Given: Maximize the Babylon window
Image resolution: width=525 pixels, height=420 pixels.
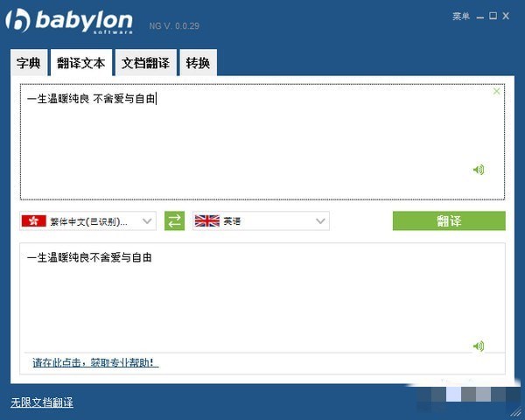Looking at the screenshot, I should (493, 16).
